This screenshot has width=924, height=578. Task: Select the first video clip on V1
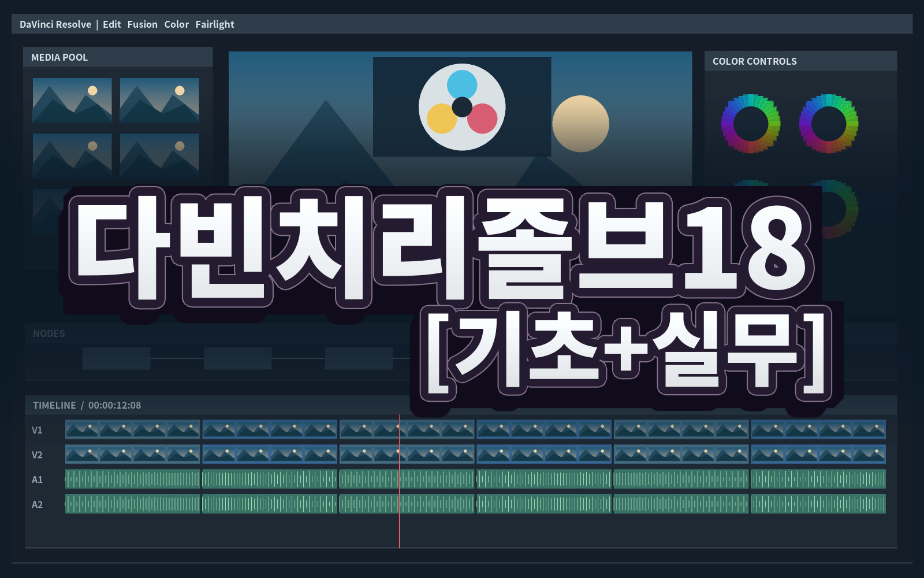132,429
